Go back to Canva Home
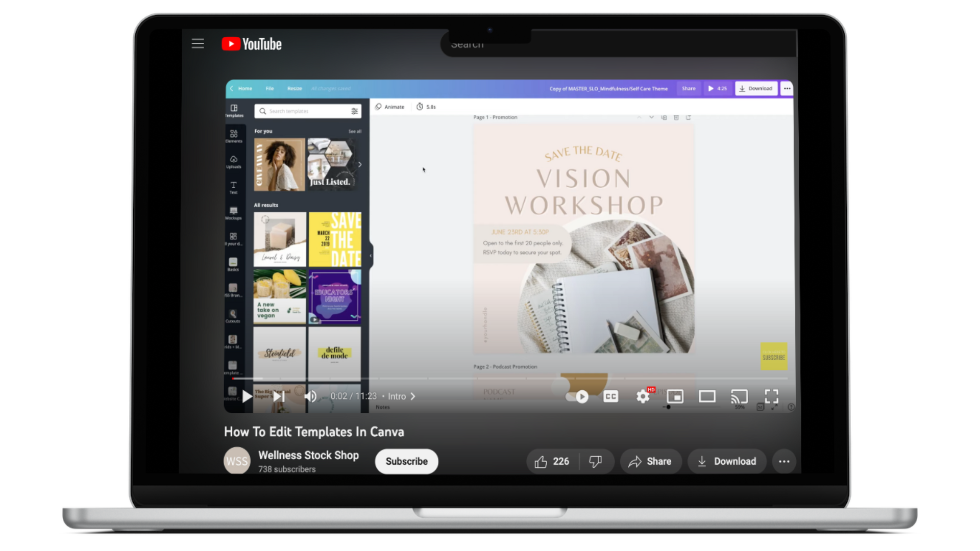The width and height of the screenshot is (980, 551). click(241, 89)
